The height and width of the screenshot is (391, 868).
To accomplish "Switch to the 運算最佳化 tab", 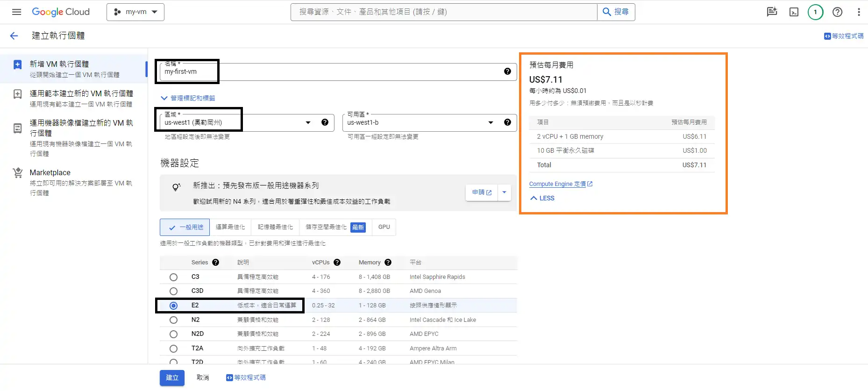I will tap(230, 227).
